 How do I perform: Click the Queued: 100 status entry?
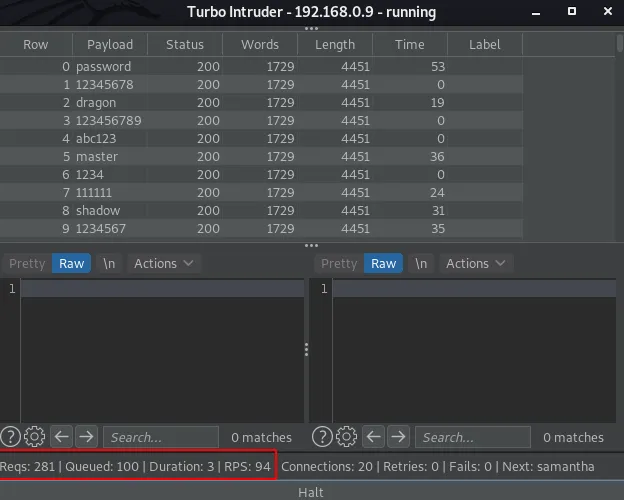click(102, 467)
